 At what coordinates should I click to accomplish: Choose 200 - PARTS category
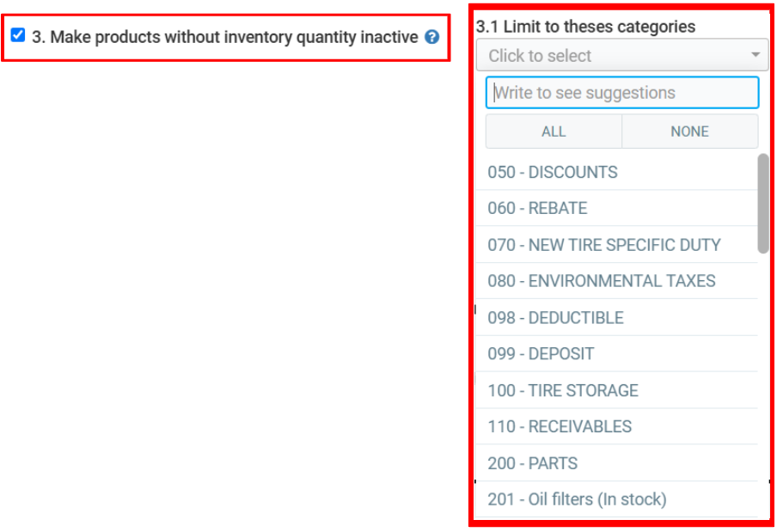coord(532,463)
